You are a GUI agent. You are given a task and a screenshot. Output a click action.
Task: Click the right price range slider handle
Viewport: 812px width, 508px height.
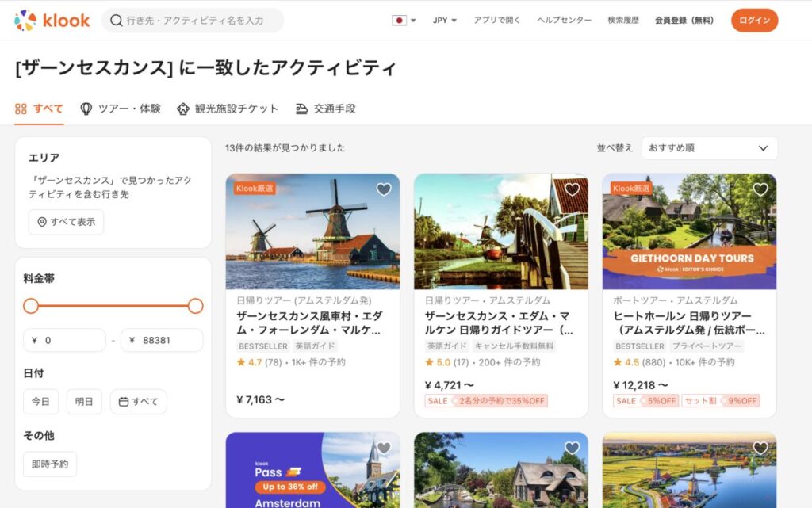pos(196,306)
